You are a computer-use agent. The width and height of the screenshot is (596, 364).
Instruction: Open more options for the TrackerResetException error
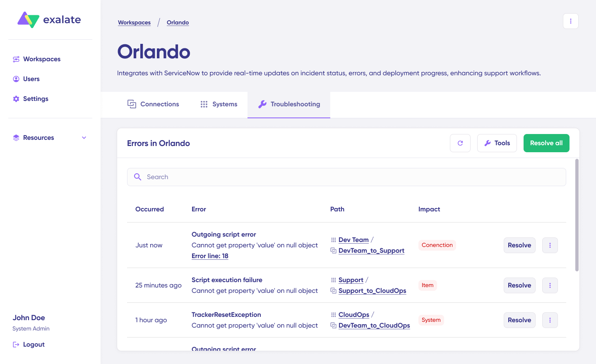pyautogui.click(x=550, y=320)
